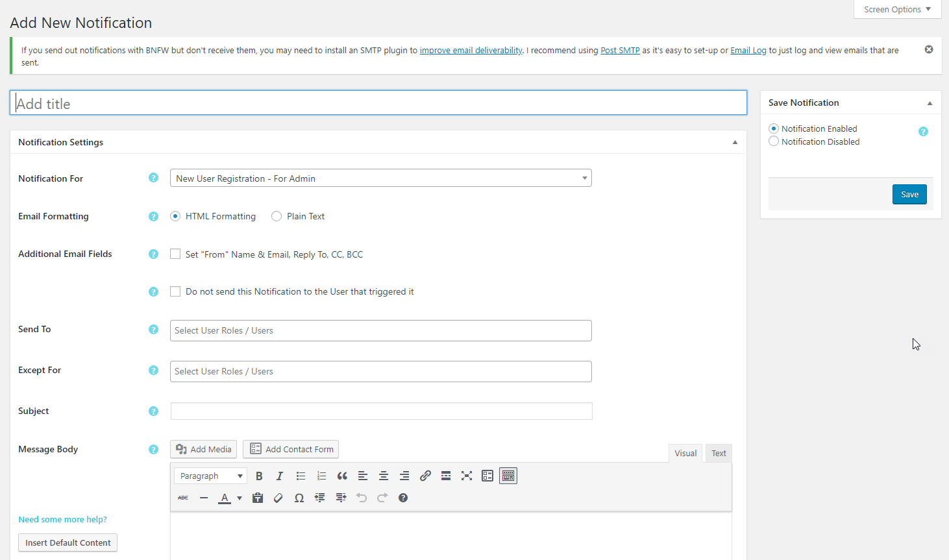Enable the "Set From Name & Email" checkbox

point(175,254)
